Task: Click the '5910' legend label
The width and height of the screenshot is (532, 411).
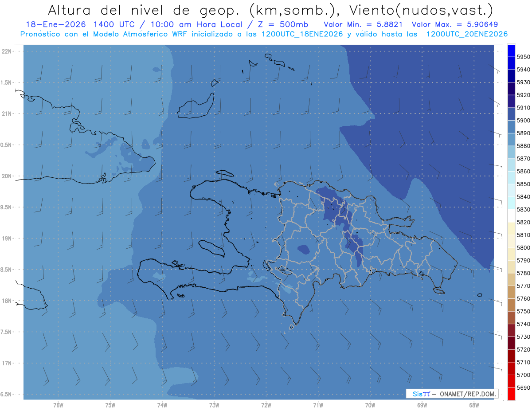Action: [x=523, y=108]
